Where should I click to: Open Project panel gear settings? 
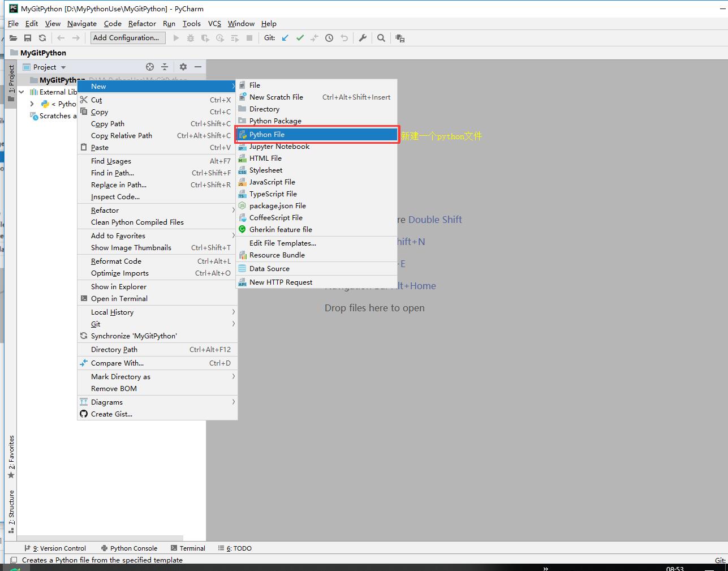(x=183, y=67)
